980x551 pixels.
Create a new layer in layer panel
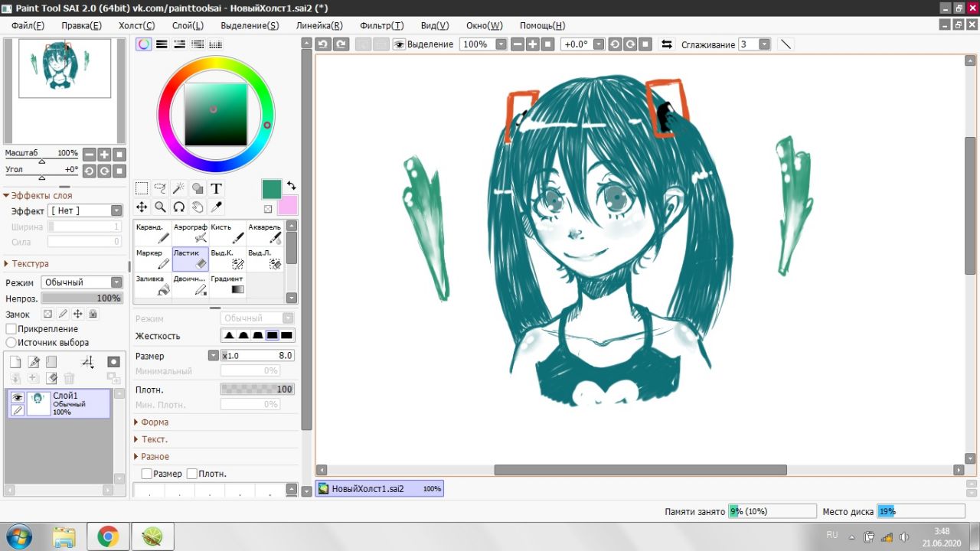[x=15, y=362]
